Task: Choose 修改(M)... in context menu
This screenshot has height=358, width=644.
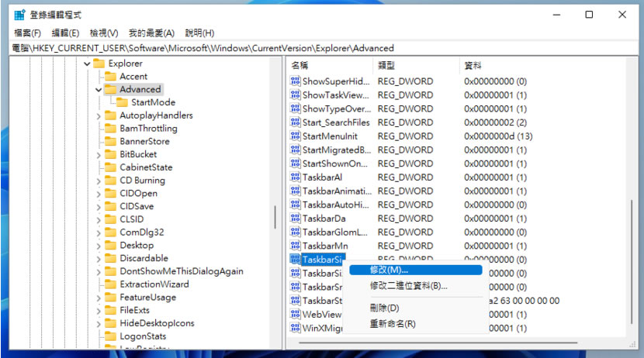Action: tap(416, 270)
